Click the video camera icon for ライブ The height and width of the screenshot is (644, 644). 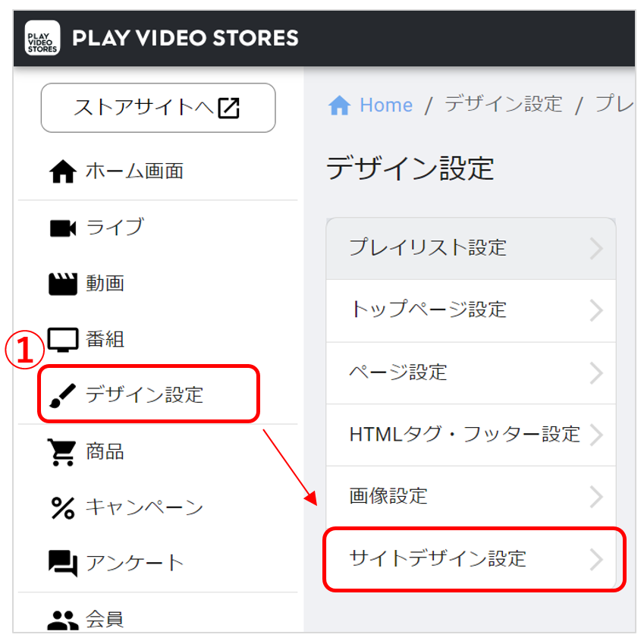62,228
